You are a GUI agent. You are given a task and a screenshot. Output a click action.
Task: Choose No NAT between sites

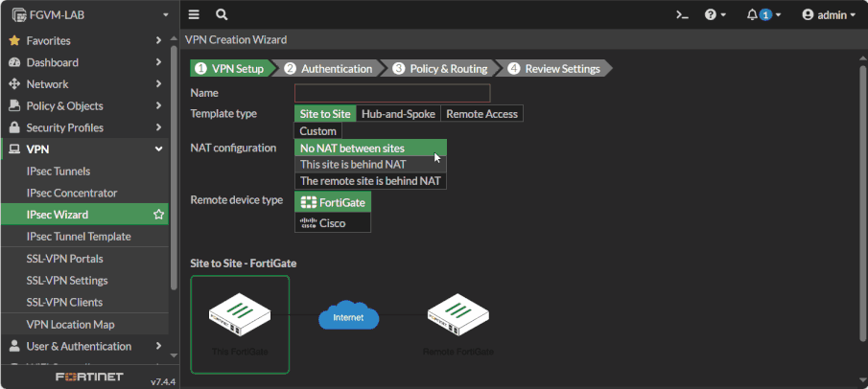tap(370, 149)
